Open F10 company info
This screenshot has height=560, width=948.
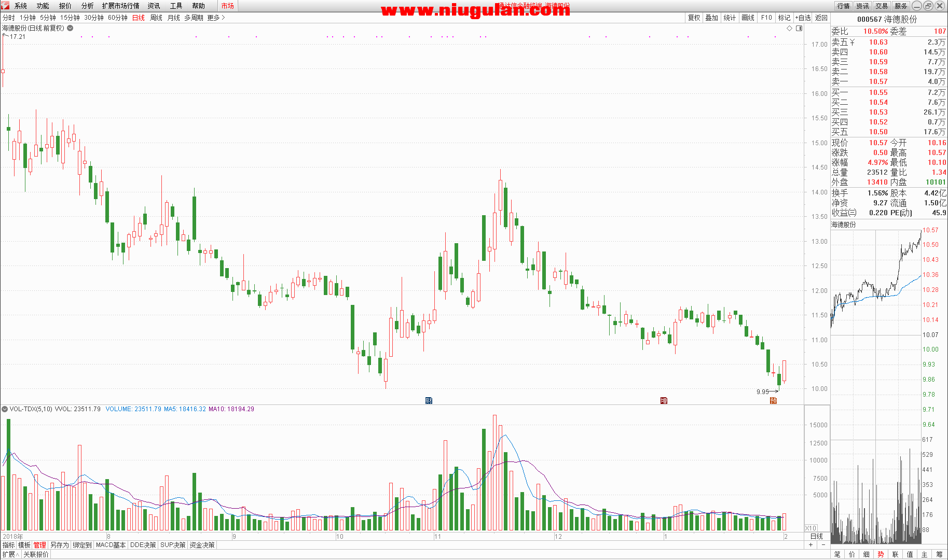coord(766,18)
